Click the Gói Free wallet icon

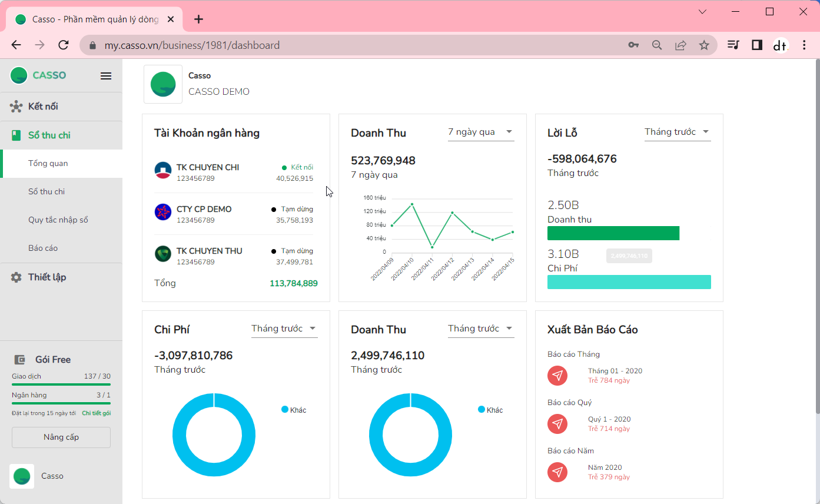[19, 360]
